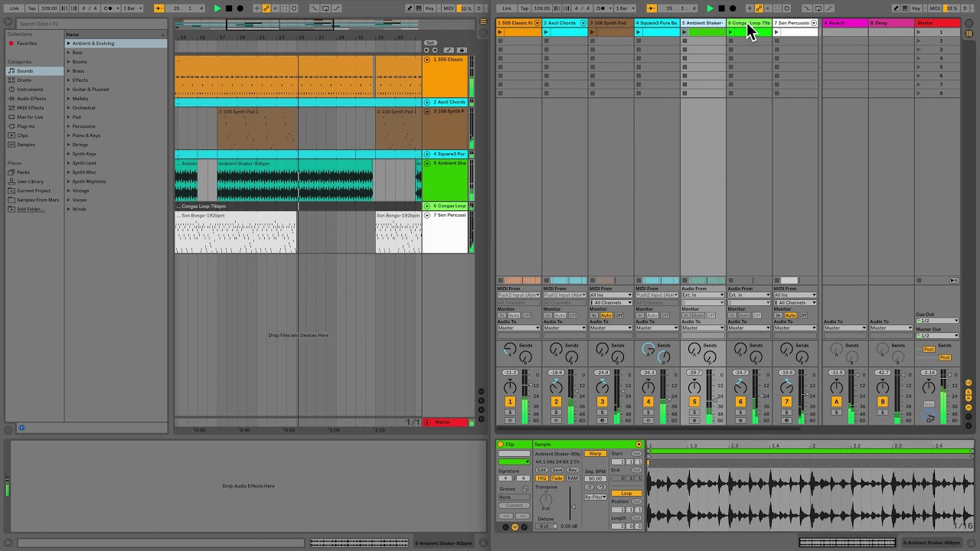The width and height of the screenshot is (980, 551).
Task: Click the Rev. button to reverse sample
Action: [573, 470]
